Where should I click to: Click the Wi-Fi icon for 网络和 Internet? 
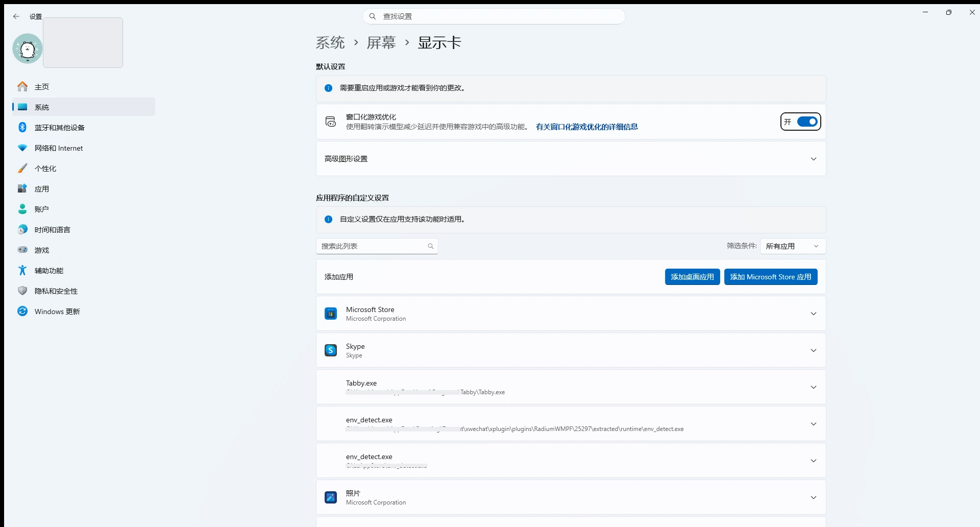point(22,148)
